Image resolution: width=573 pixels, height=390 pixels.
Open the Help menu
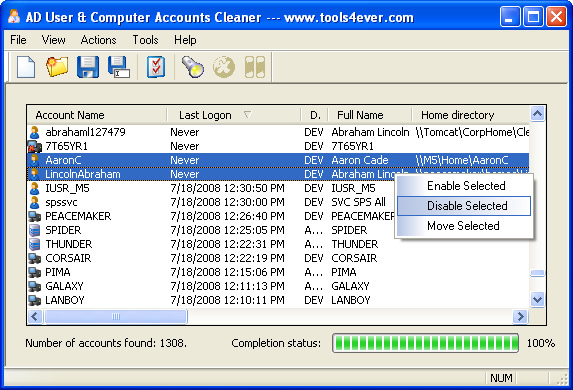(185, 39)
